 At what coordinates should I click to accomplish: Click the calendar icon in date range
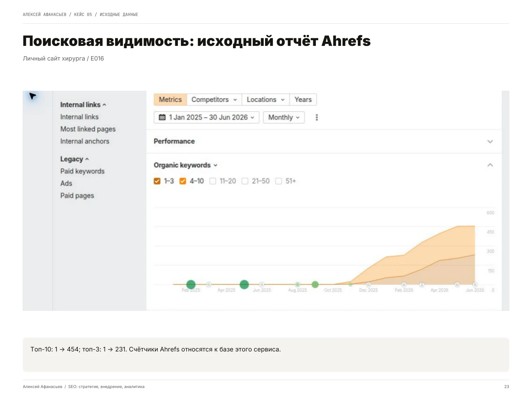click(162, 117)
